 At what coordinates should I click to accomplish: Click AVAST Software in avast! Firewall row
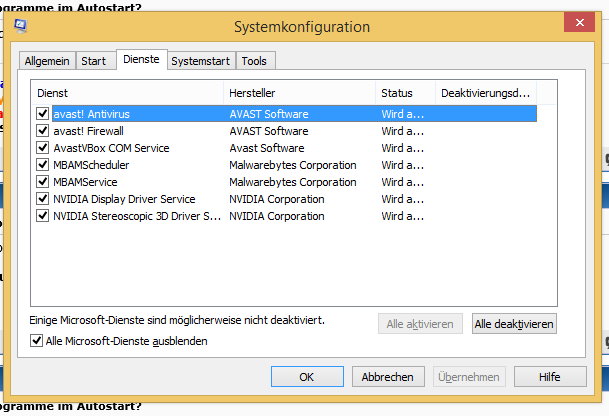[x=269, y=131]
